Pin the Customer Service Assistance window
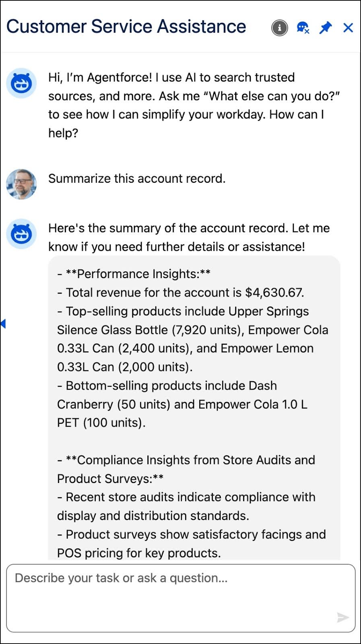 (x=326, y=28)
